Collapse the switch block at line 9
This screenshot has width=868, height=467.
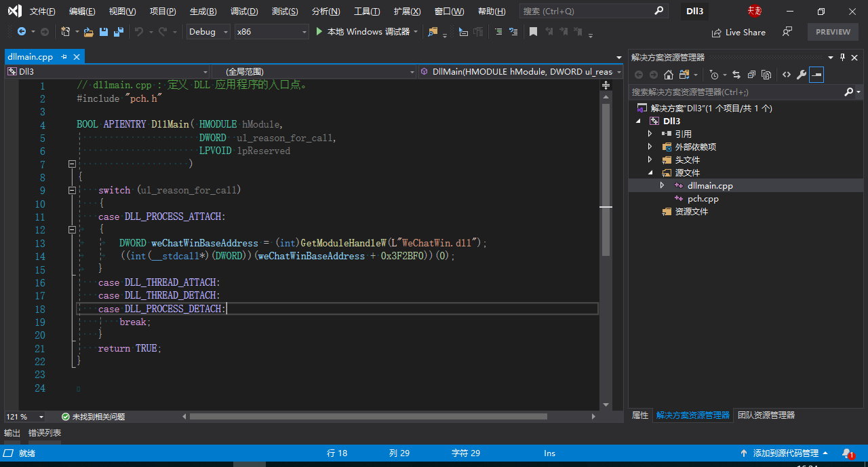(72, 191)
